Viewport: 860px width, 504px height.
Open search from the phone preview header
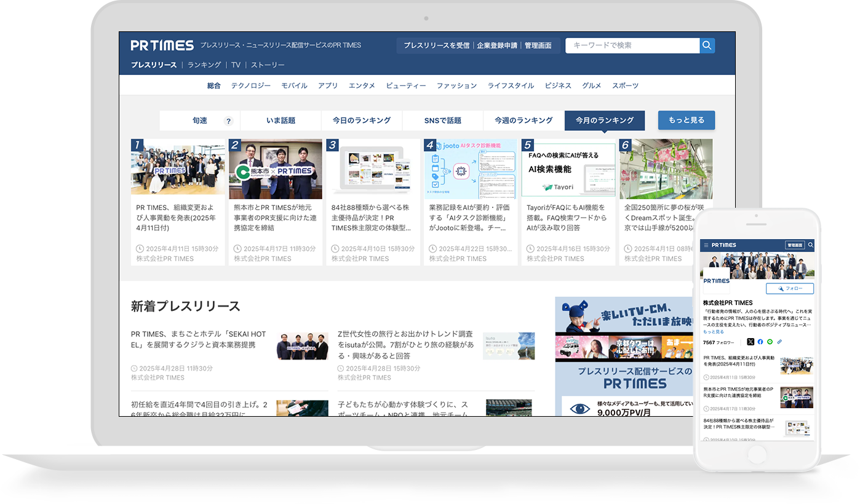pos(811,245)
